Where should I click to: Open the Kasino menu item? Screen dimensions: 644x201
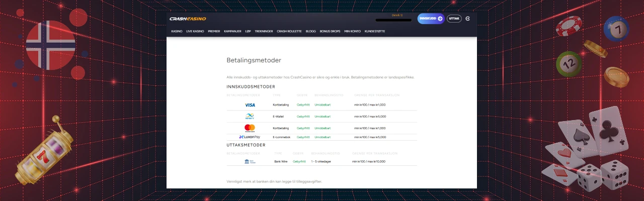177,31
